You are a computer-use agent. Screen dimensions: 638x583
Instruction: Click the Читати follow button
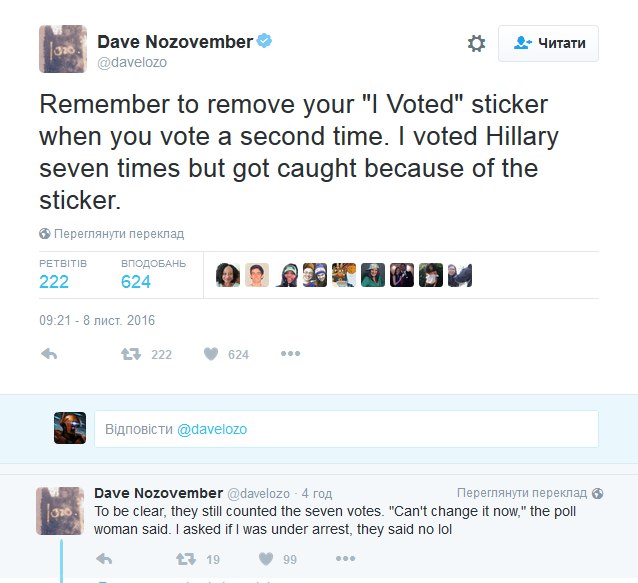(x=548, y=43)
